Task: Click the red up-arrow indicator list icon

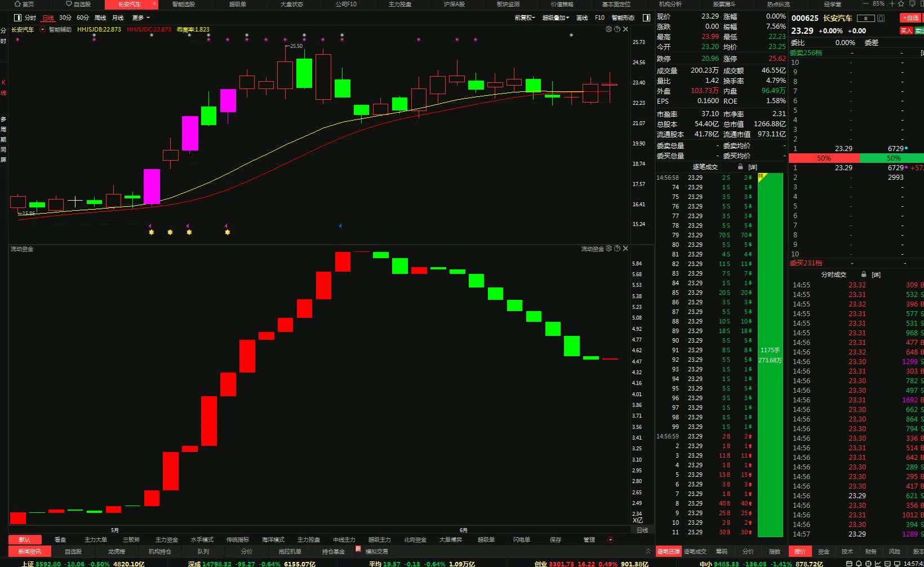Action: [x=610, y=539]
